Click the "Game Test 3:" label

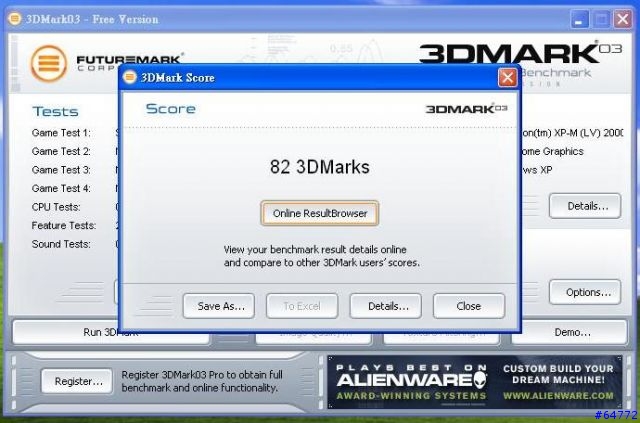coord(61,170)
